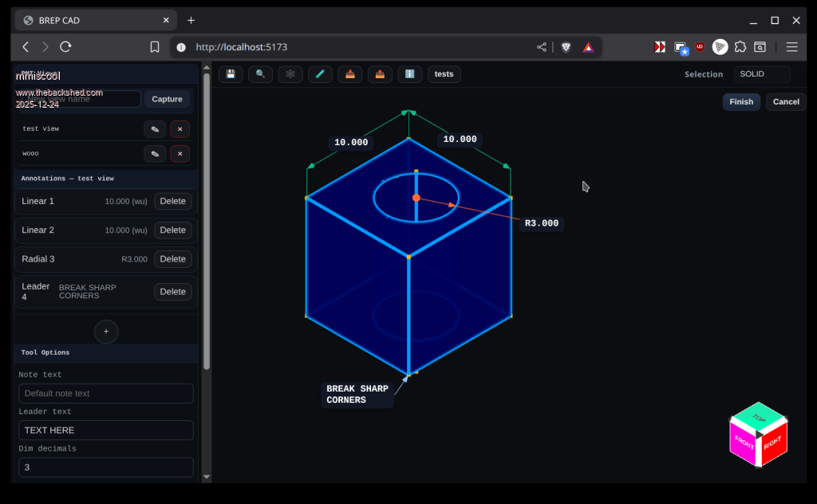Click the test tube icon in toolbar

coord(320,74)
